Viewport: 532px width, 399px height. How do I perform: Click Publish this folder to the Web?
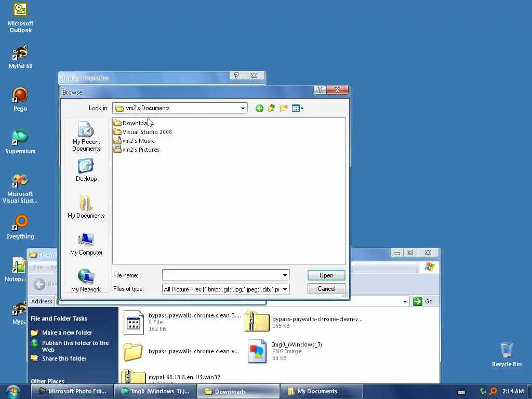click(75, 346)
